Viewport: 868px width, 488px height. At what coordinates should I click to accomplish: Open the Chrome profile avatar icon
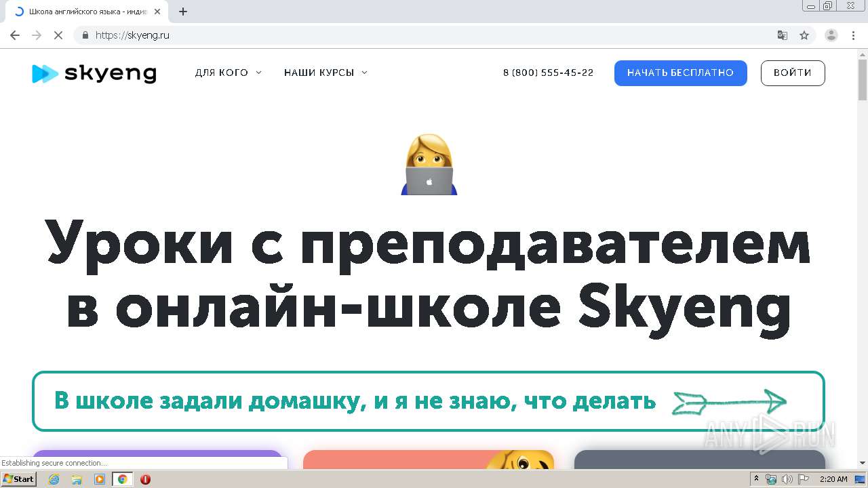pyautogui.click(x=831, y=35)
